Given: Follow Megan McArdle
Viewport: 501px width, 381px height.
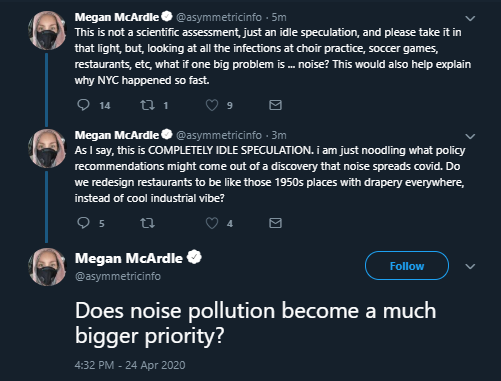Looking at the screenshot, I should pos(407,266).
